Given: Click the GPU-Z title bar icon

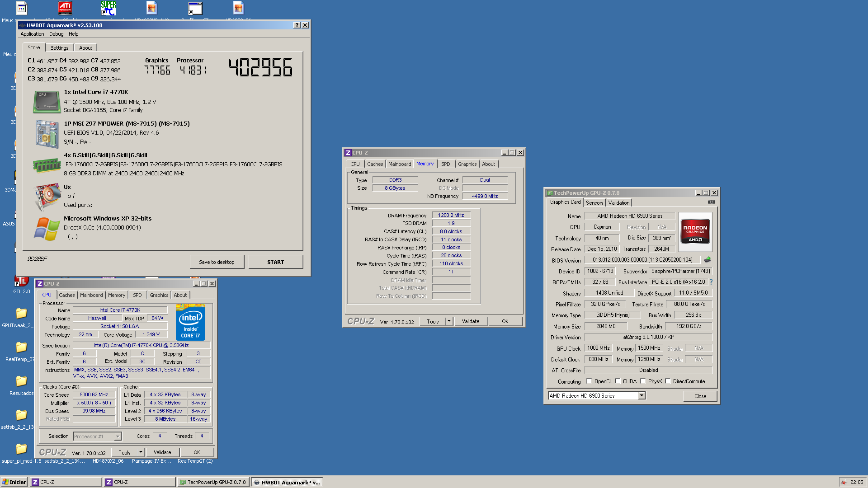Looking at the screenshot, I should [x=550, y=193].
